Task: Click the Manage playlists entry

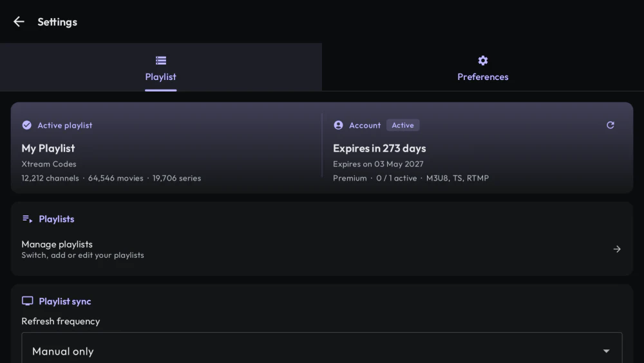Action: (322, 249)
